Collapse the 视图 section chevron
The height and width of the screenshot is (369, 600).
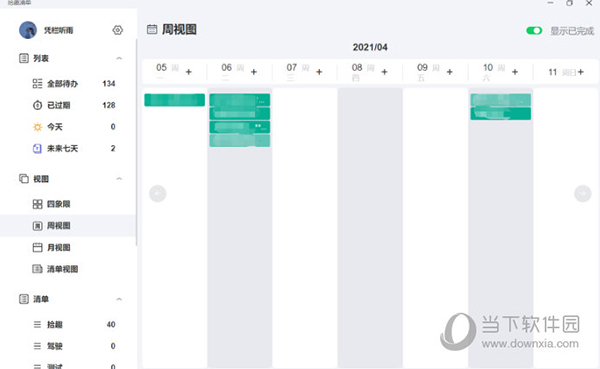point(119,179)
